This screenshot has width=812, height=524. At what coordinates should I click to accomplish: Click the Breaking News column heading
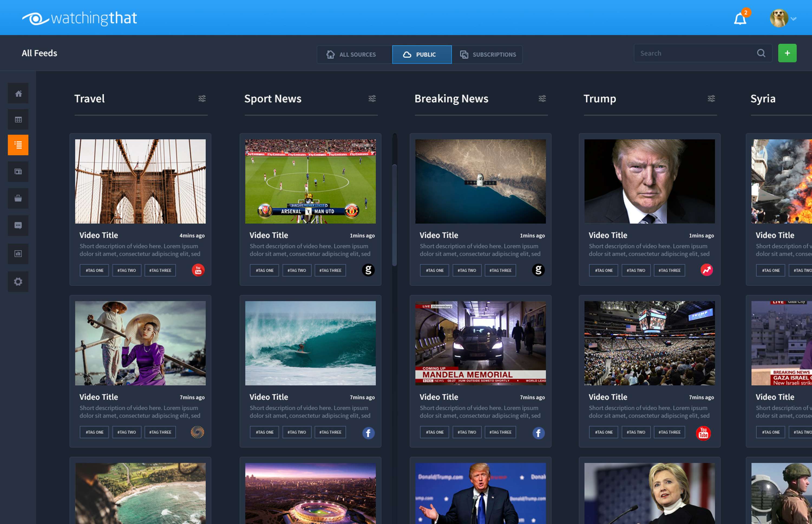[451, 99]
